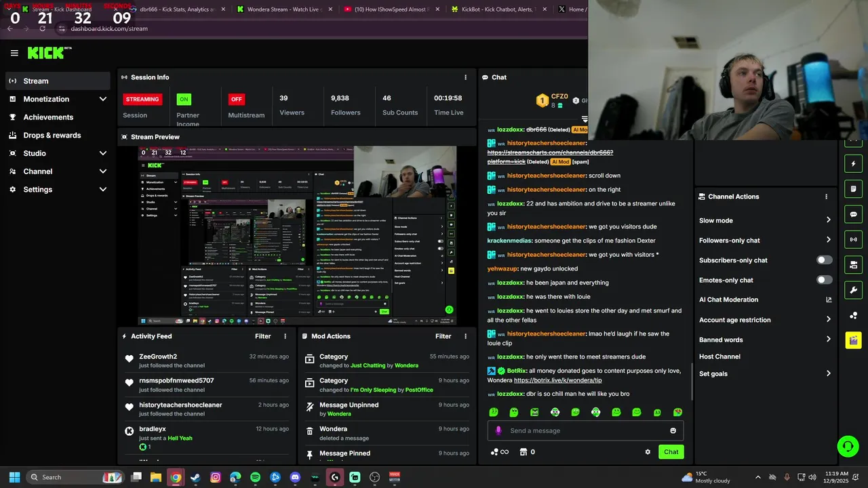Open chat settings gear icon

coord(648,452)
